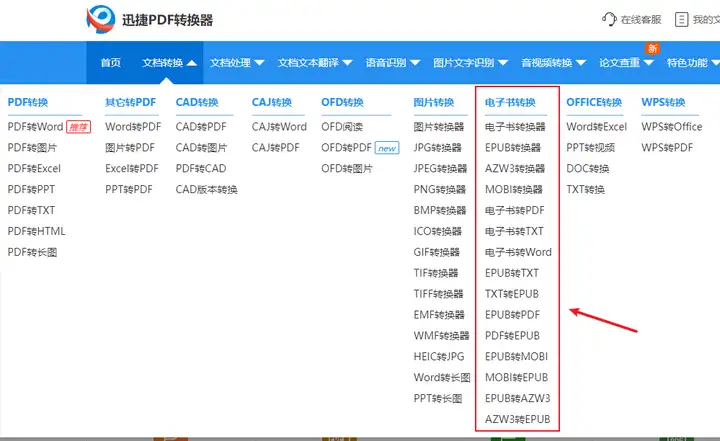Expand the 论文查重 dropdown arrow
The height and width of the screenshot is (441, 720).
pyautogui.click(x=648, y=63)
